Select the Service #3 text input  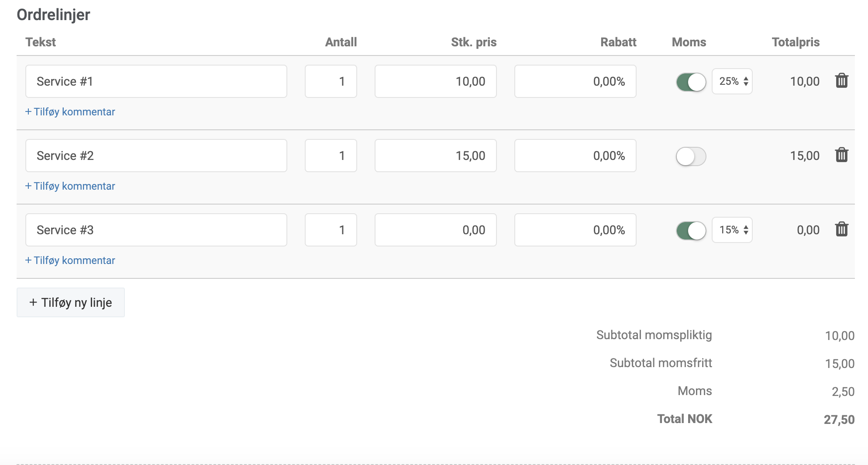pyautogui.click(x=156, y=230)
